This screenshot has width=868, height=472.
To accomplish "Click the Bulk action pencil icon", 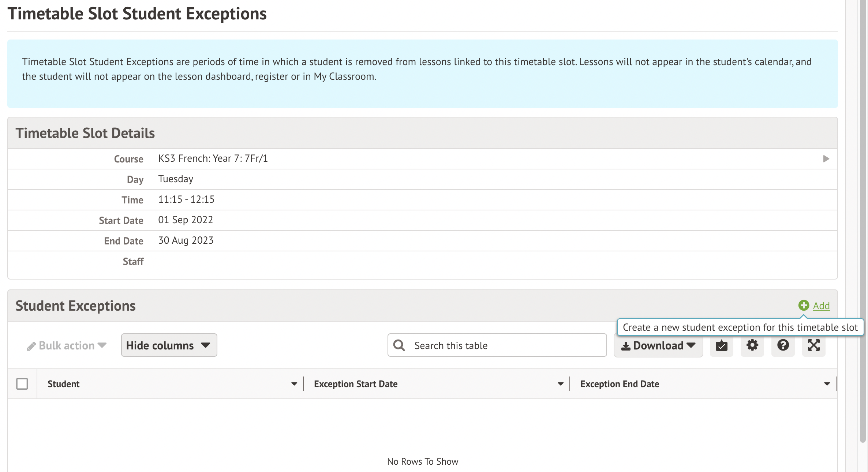I will (31, 346).
